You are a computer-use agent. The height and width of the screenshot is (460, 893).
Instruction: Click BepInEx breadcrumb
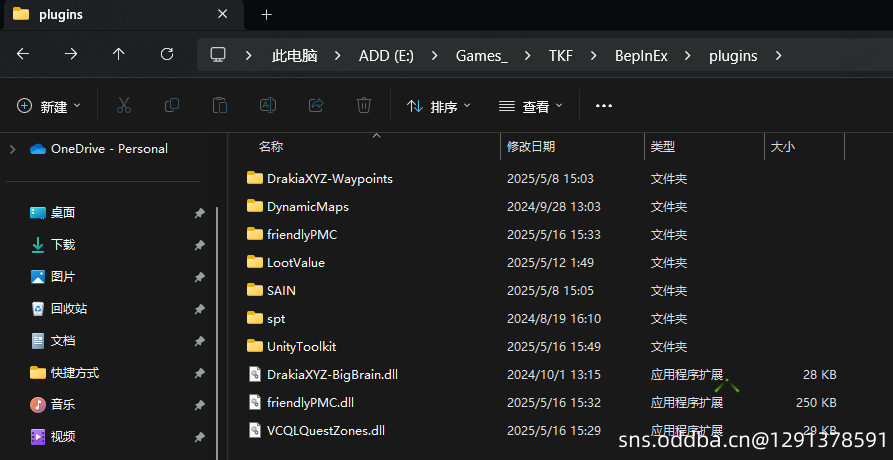(x=641, y=56)
